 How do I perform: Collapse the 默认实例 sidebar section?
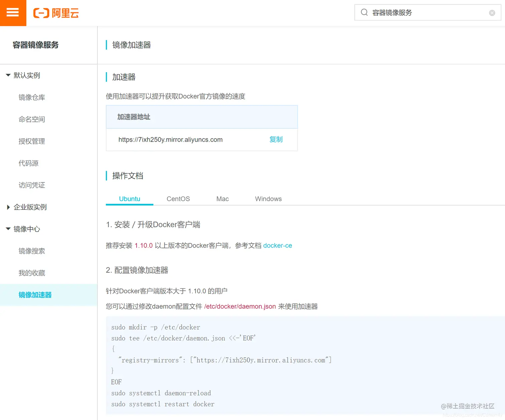[26, 76]
